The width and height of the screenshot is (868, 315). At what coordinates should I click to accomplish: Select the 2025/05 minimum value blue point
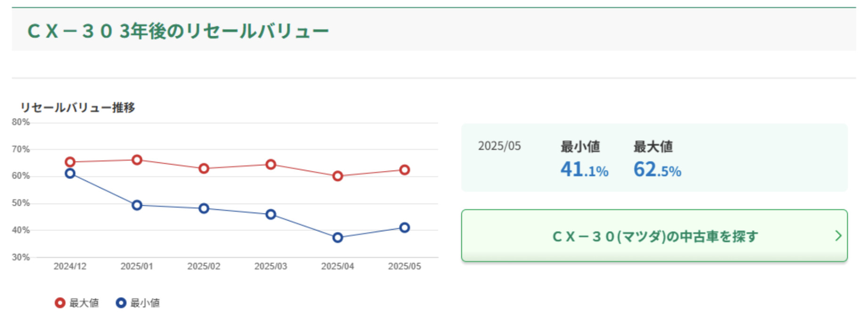coord(404,228)
